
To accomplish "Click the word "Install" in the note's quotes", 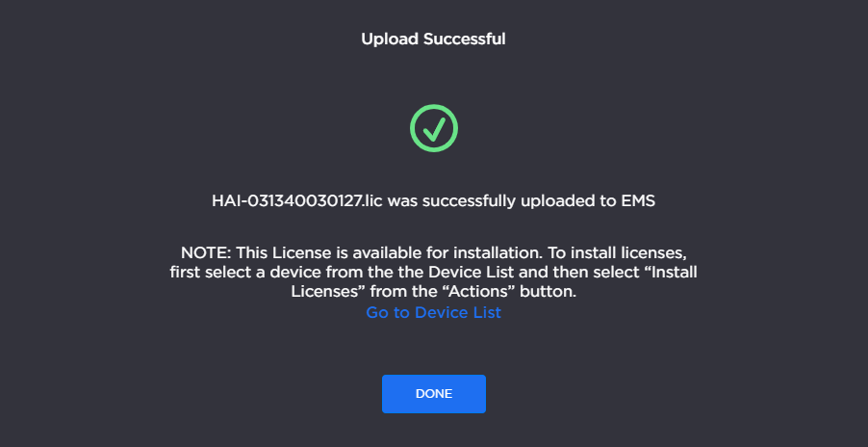I will (x=670, y=273).
